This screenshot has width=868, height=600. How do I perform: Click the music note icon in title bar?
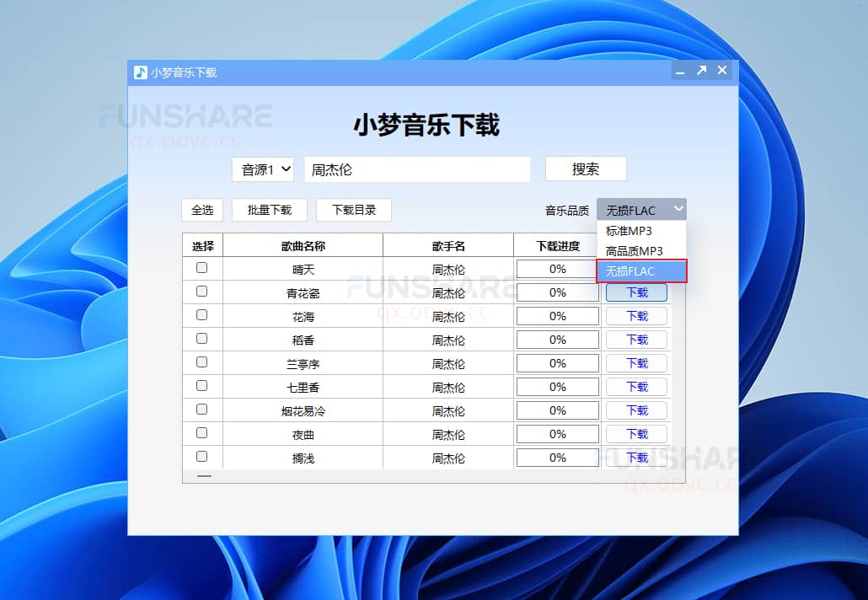140,72
